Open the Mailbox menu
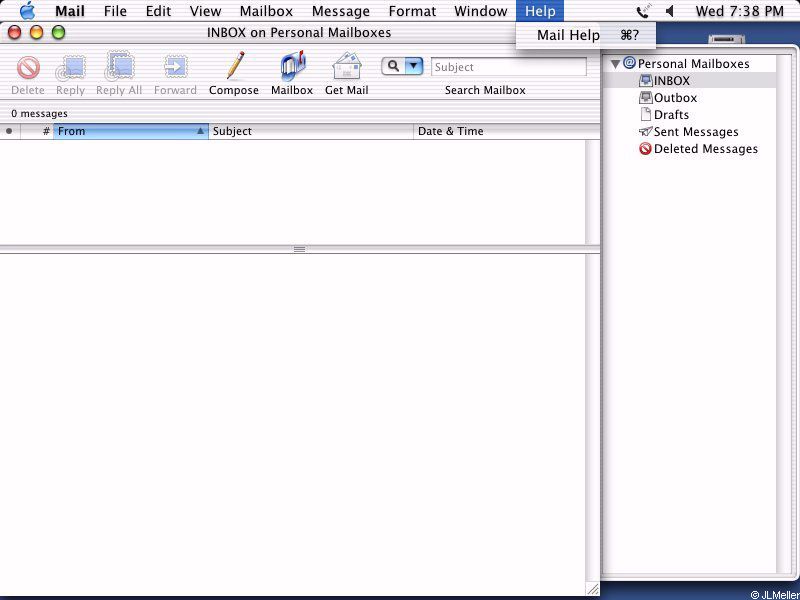The height and width of the screenshot is (600, 800). tap(266, 11)
